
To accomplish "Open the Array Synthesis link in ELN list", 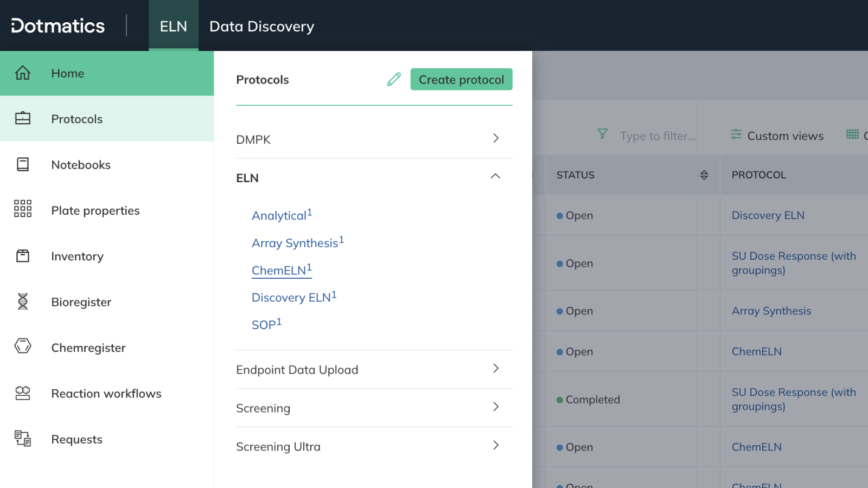I will 297,242.
